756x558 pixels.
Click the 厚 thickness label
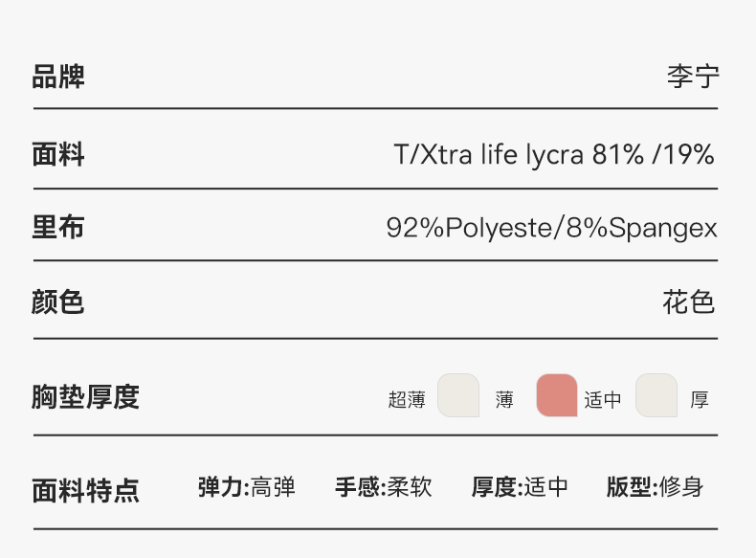point(700,400)
